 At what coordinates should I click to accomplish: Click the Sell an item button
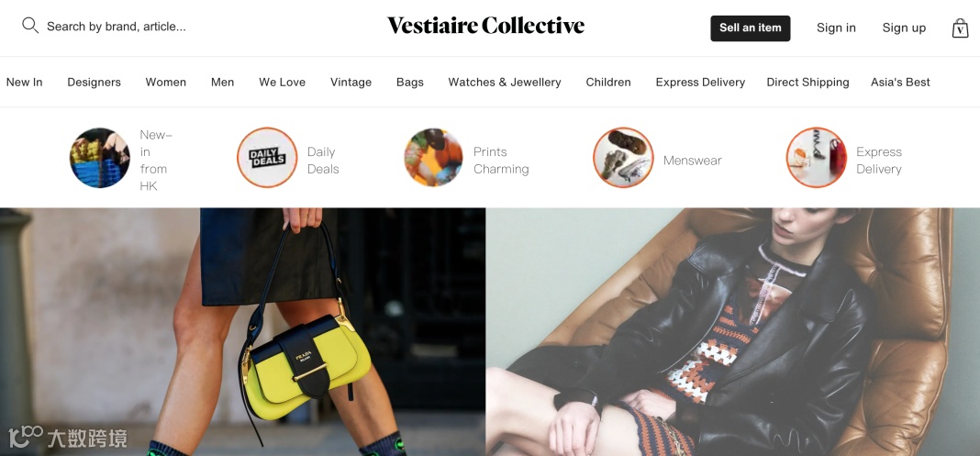[x=750, y=28]
